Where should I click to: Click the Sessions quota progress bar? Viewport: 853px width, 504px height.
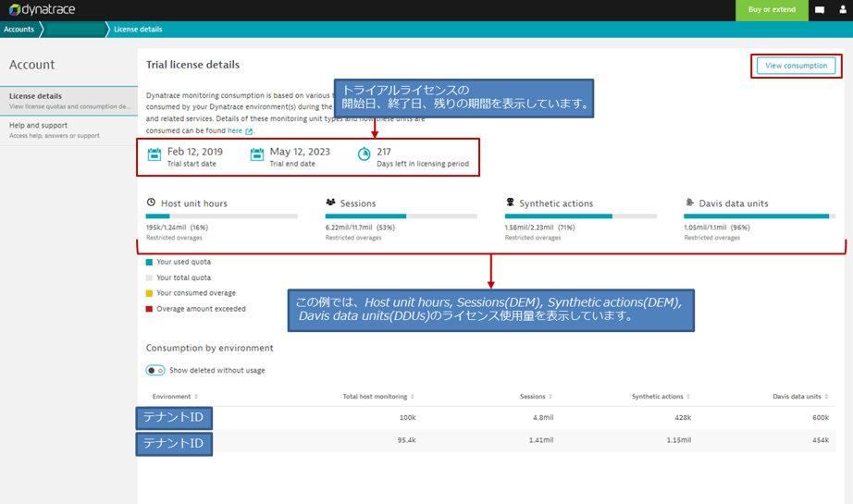point(401,216)
